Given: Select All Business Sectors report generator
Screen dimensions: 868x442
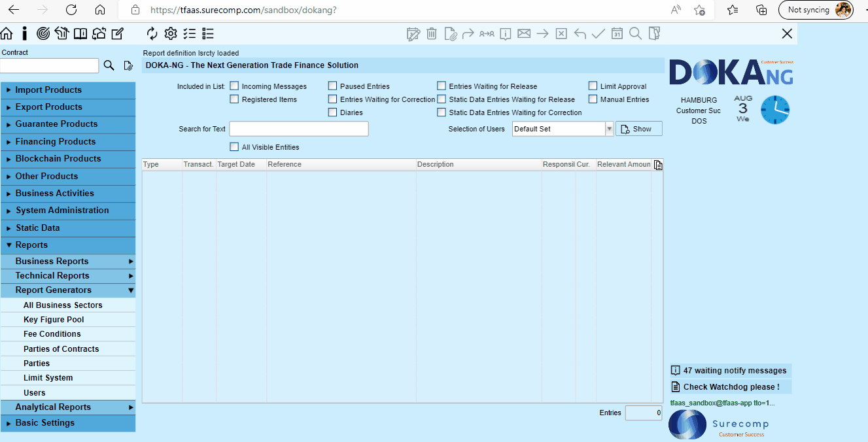Looking at the screenshot, I should tap(68, 305).
